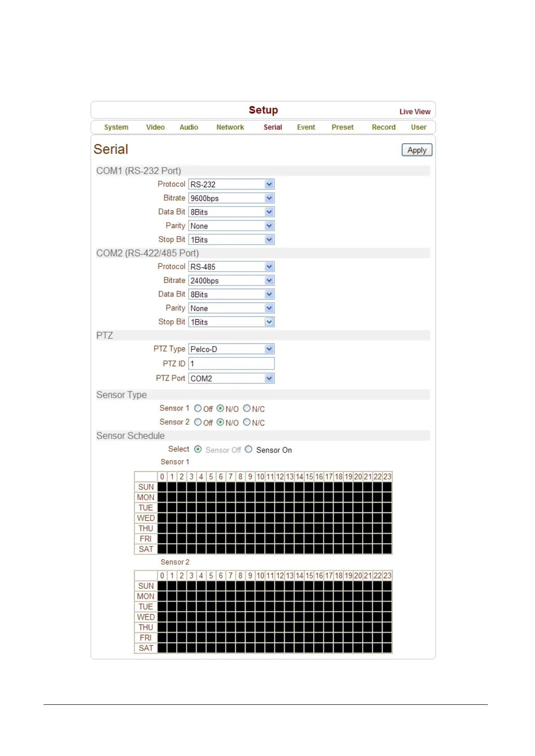Viewport: 535px width, 756px height.
Task: Select Sensor On schedule mode
Action: [249, 450]
